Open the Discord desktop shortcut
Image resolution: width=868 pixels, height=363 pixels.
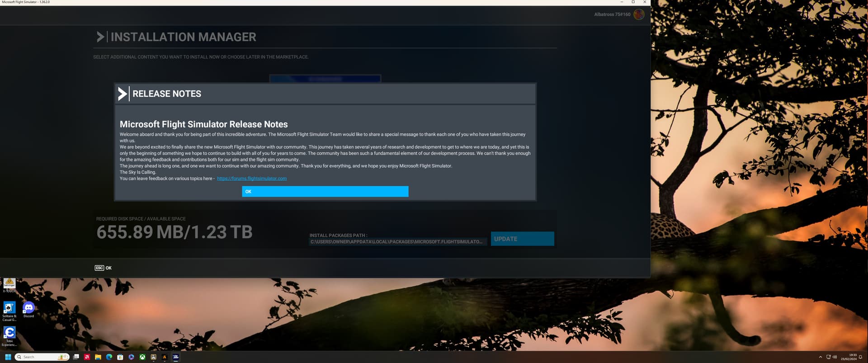pos(28,310)
